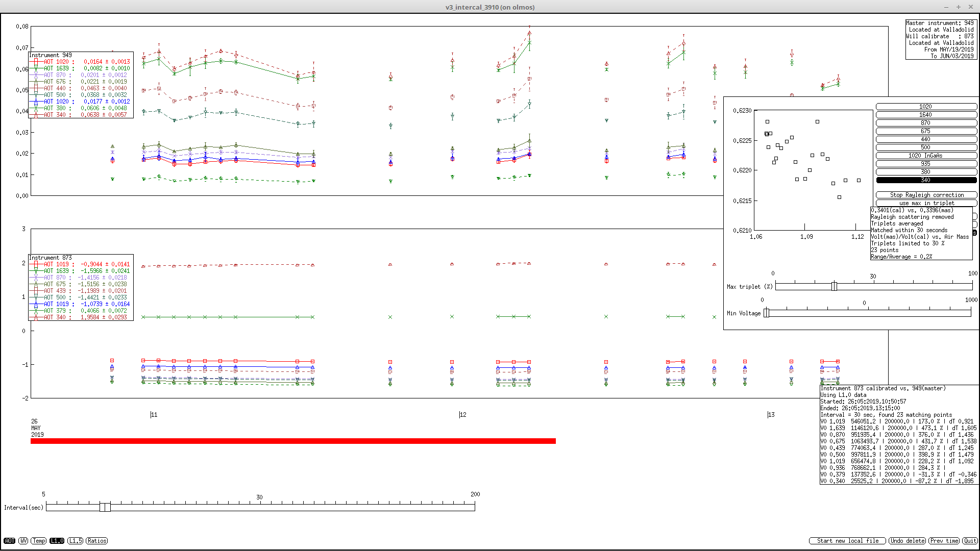This screenshot has width=980, height=551.
Task: Select the 1020 InGaAs channel button
Action: click(926, 156)
